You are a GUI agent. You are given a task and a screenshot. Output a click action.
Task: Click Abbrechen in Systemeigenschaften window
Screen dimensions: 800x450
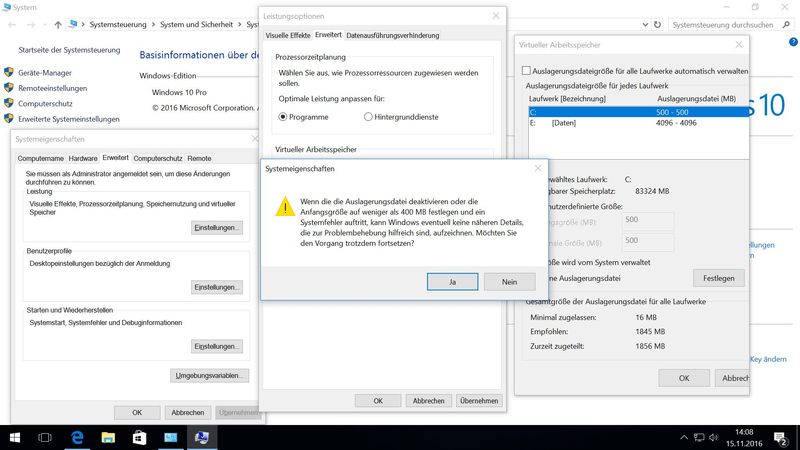point(187,412)
